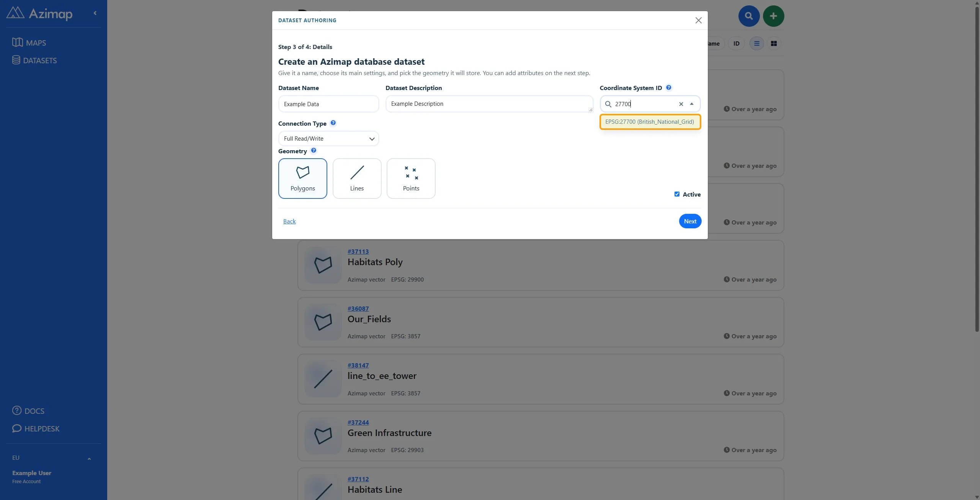Screen dimensions: 980x500
Task: Click the Dataset Description text area
Action: (x=489, y=104)
